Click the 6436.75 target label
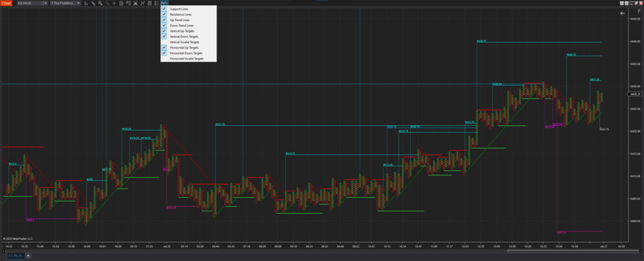The height and width of the screenshot is (261, 644). pyautogui.click(x=572, y=54)
